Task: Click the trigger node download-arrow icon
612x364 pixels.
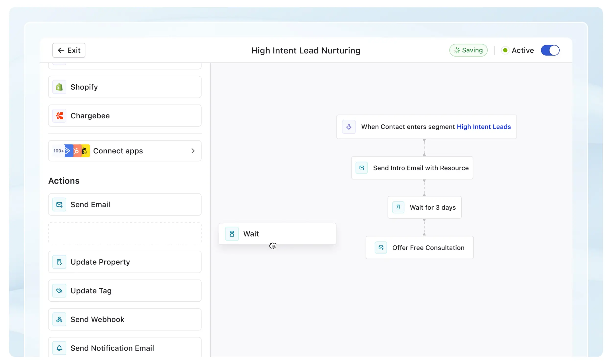Action: pos(348,126)
